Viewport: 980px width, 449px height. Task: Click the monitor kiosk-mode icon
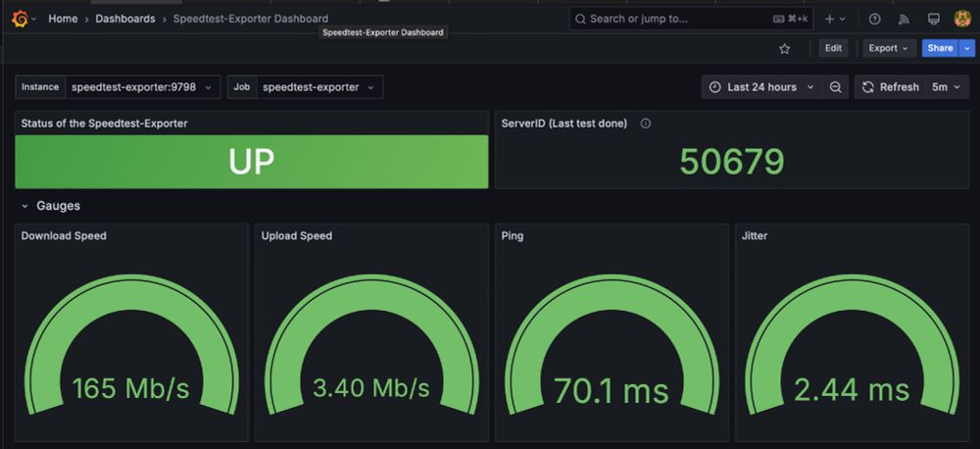tap(934, 19)
